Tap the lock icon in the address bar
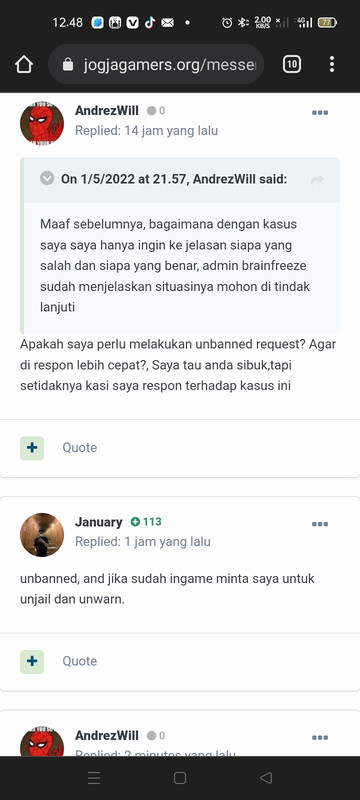360x800 pixels. (68, 64)
